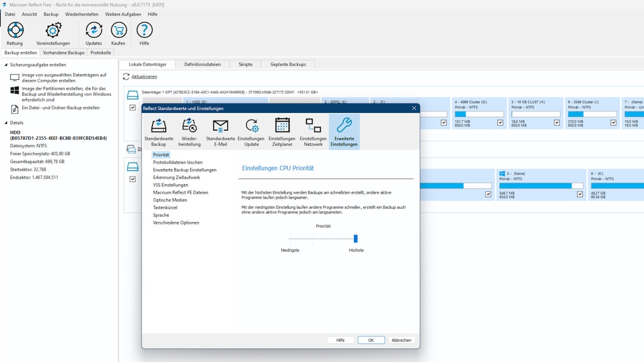Open the Backup menu

tap(51, 14)
